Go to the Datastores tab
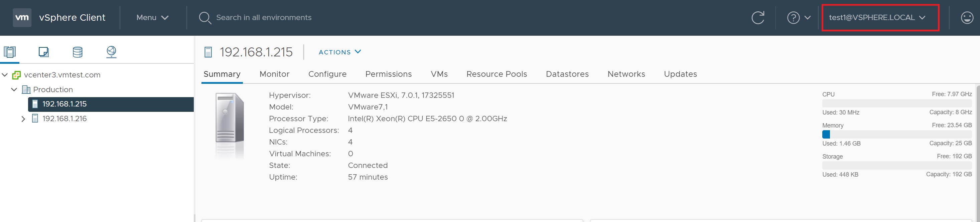The image size is (980, 222). pos(567,74)
